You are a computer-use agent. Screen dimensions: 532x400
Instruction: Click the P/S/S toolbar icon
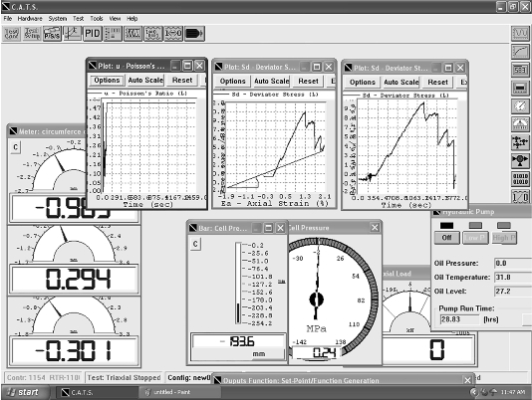point(52,34)
